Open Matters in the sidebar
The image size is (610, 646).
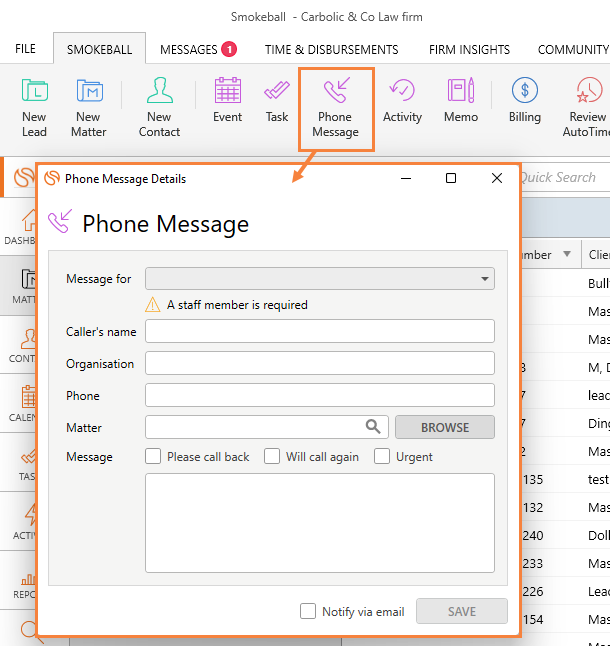(x=19, y=285)
